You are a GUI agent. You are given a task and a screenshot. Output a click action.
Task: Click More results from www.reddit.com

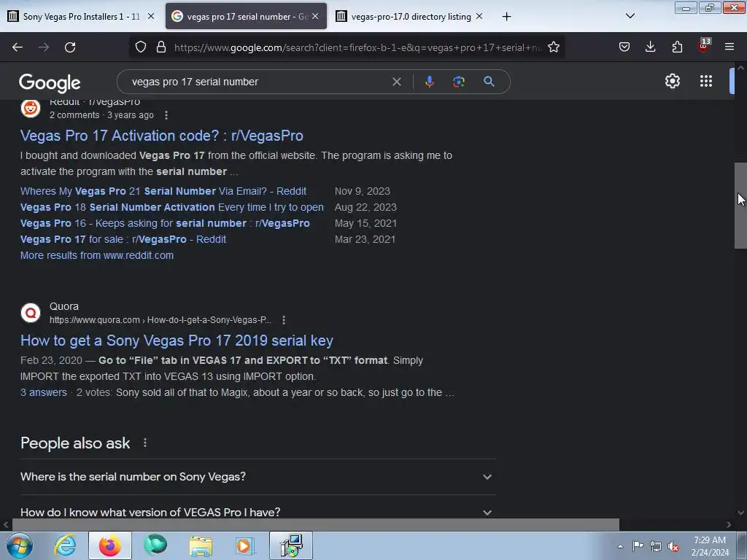pos(97,255)
